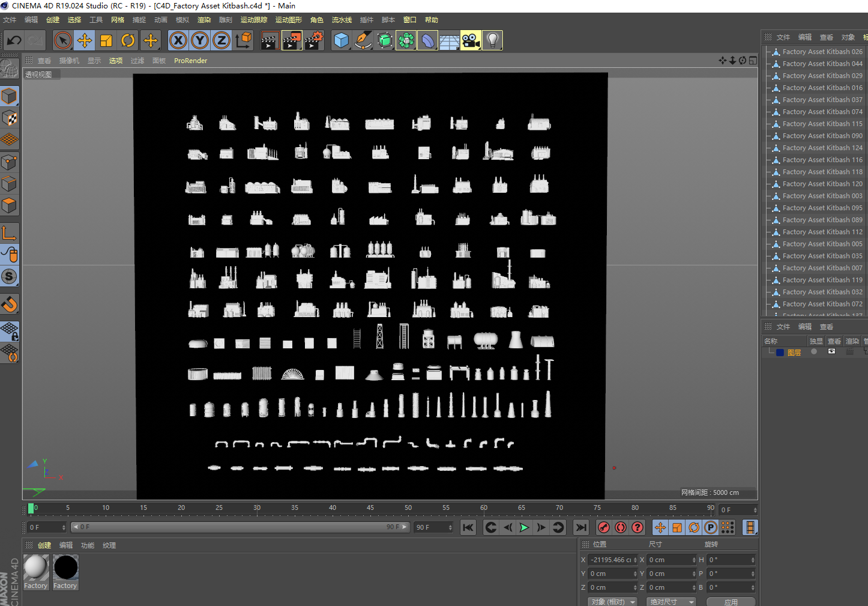
Task: Add a Light bulb object
Action: click(492, 41)
